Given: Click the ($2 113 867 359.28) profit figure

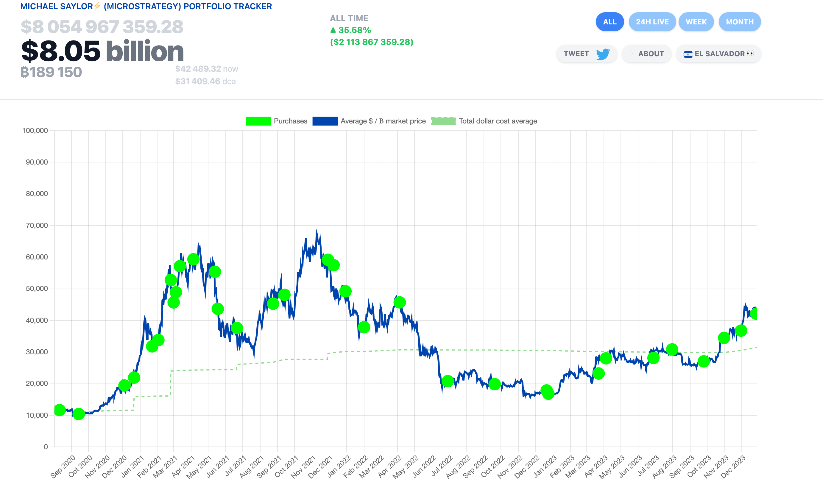Looking at the screenshot, I should [371, 42].
